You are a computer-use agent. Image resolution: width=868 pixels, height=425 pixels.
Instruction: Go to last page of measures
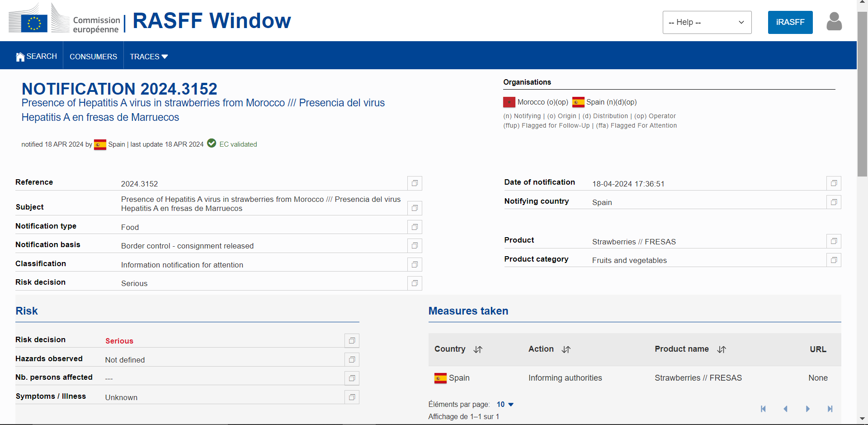pyautogui.click(x=830, y=409)
